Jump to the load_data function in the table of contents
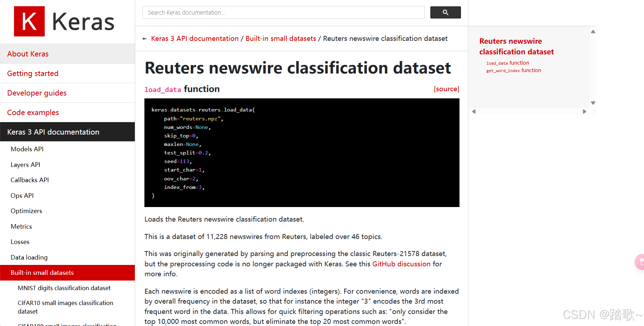Screen dimensions: 644x326 click(x=507, y=63)
